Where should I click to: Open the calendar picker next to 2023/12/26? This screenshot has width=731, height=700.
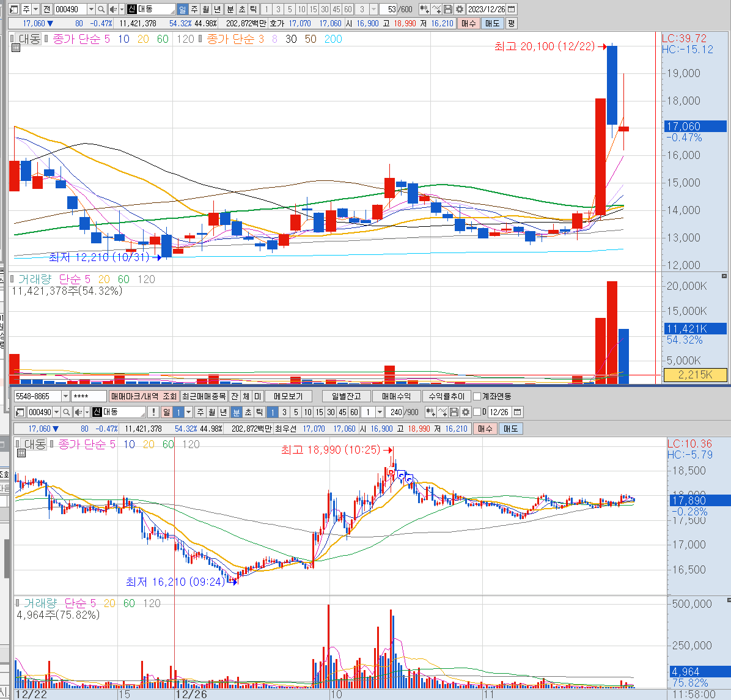coord(512,9)
